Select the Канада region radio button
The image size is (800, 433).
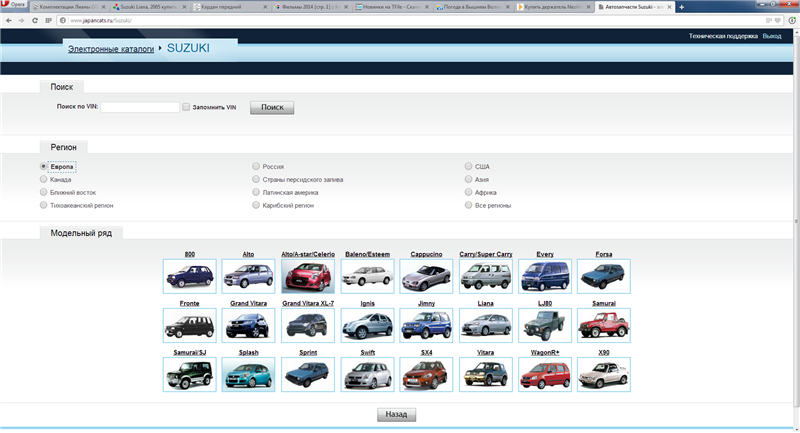[43, 179]
